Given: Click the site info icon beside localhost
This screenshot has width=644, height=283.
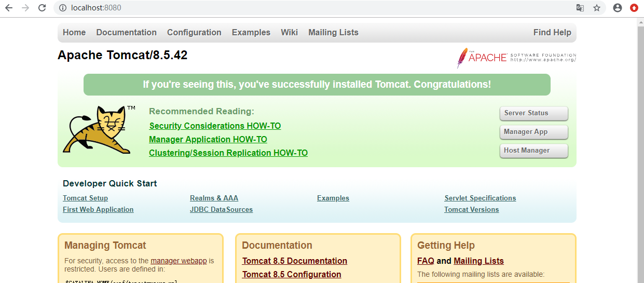Looking at the screenshot, I should pos(62,8).
